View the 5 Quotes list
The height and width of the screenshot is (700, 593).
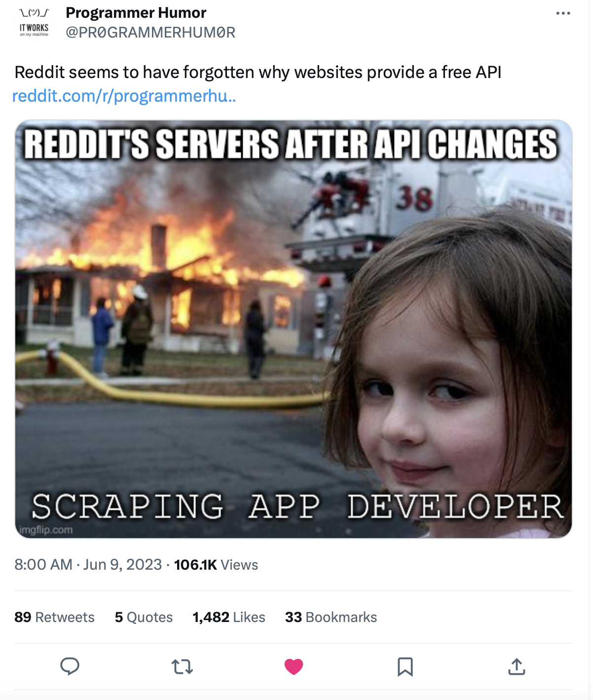144,617
